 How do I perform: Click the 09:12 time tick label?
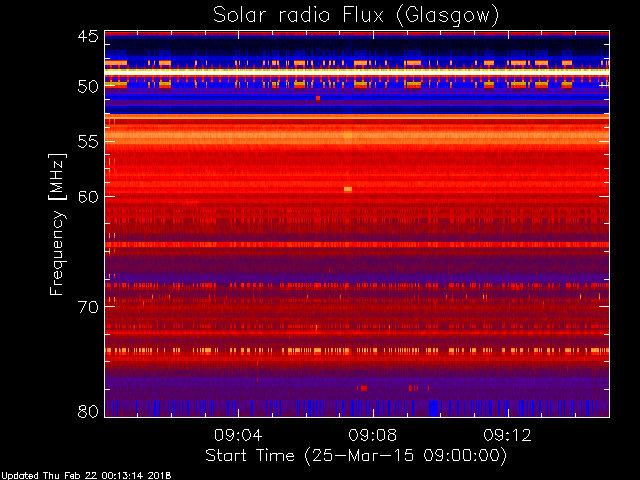[x=507, y=435]
